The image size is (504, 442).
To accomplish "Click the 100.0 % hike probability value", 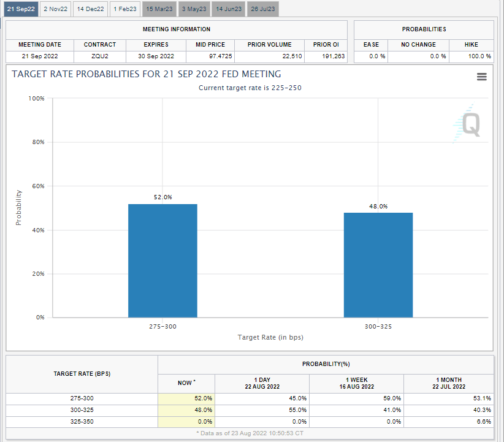I will click(x=471, y=56).
